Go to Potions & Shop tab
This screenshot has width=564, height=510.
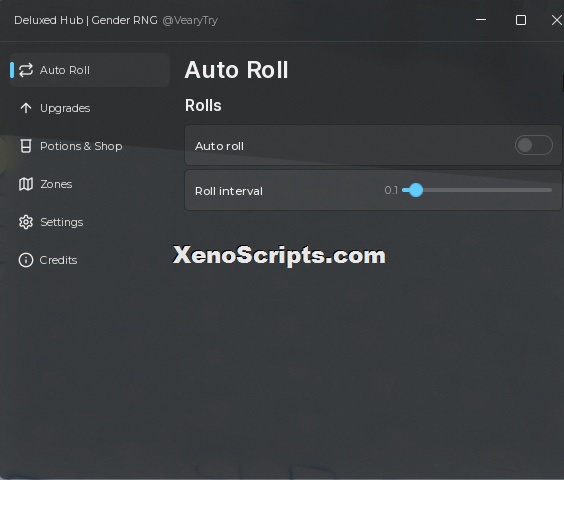(x=81, y=146)
